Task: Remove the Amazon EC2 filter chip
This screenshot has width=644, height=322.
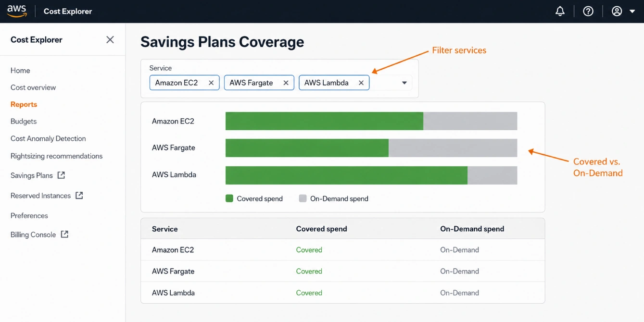Action: click(211, 83)
